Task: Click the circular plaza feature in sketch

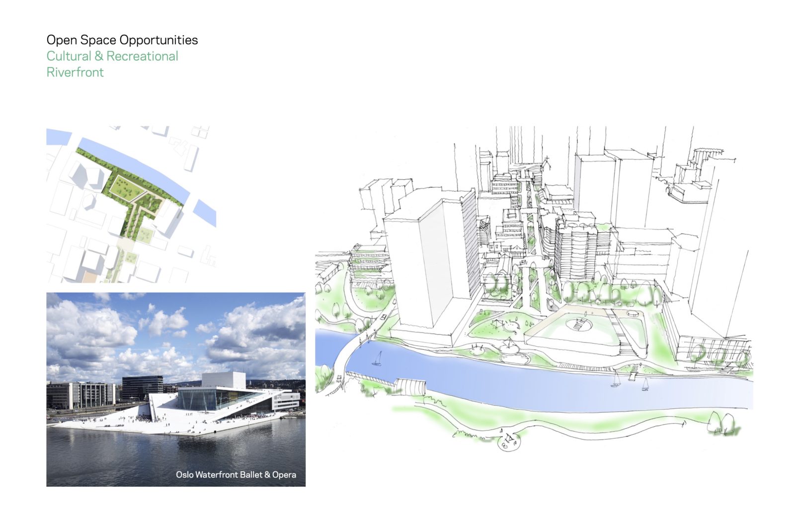Action: point(579,325)
